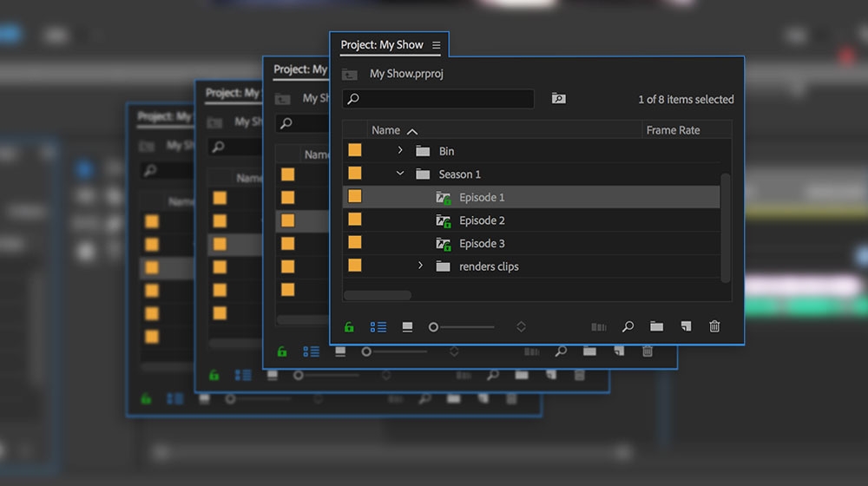Switch to Icon View in project panel
868x486 pixels.
[x=407, y=327]
